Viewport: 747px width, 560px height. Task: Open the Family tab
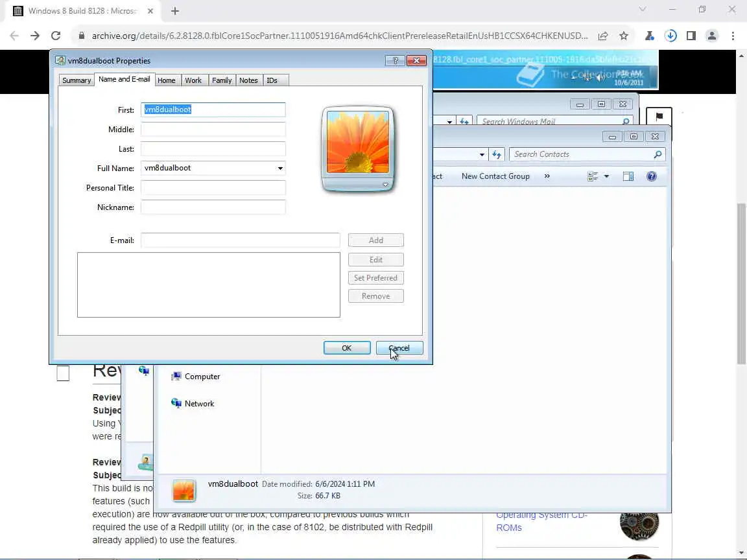(x=222, y=80)
